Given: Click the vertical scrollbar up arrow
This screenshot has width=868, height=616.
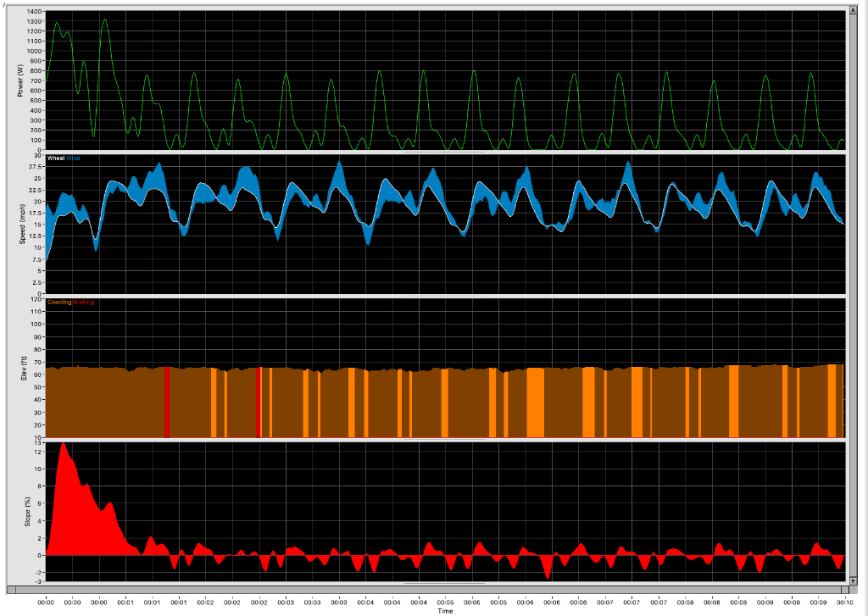Looking at the screenshot, I should 853,12.
